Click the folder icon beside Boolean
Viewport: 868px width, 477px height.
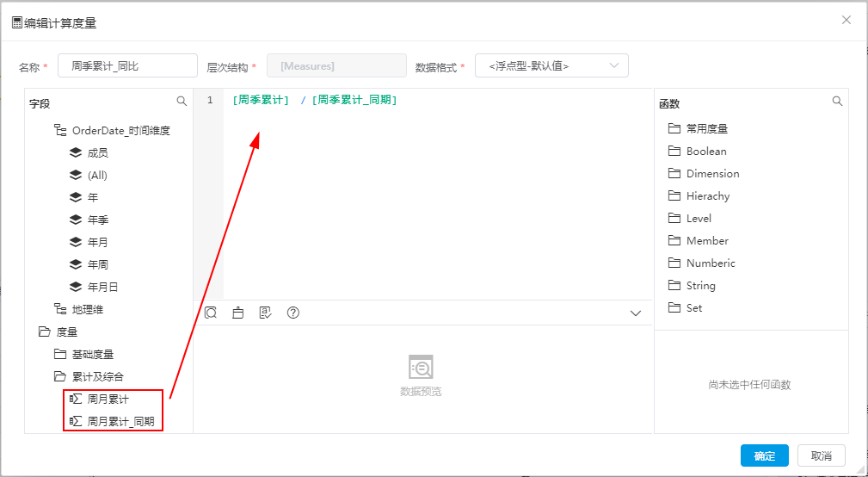pyautogui.click(x=674, y=152)
